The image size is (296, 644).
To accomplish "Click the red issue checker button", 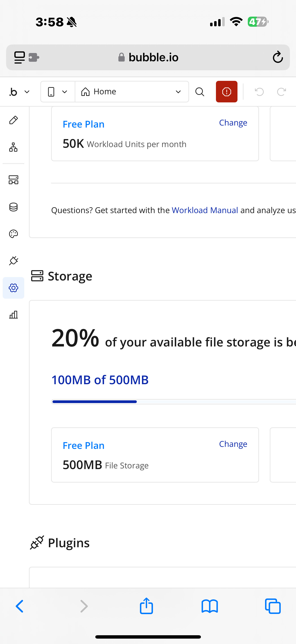I will click(226, 91).
